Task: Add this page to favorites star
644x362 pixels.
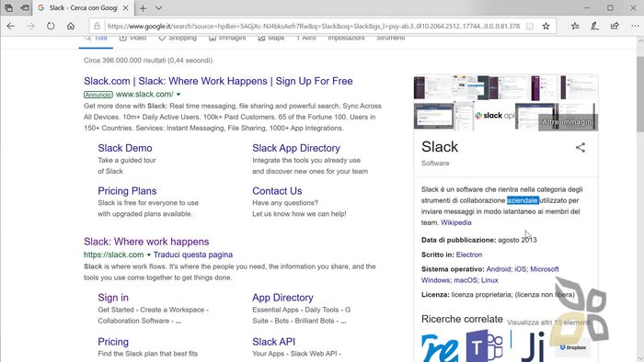Action: [546, 27]
